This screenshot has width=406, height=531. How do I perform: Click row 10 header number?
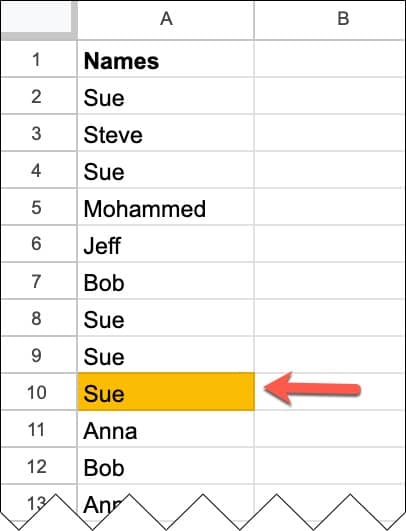point(39,391)
